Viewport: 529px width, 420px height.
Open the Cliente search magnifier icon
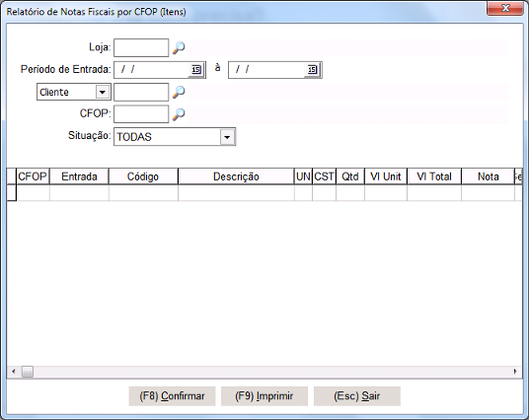[x=179, y=92]
